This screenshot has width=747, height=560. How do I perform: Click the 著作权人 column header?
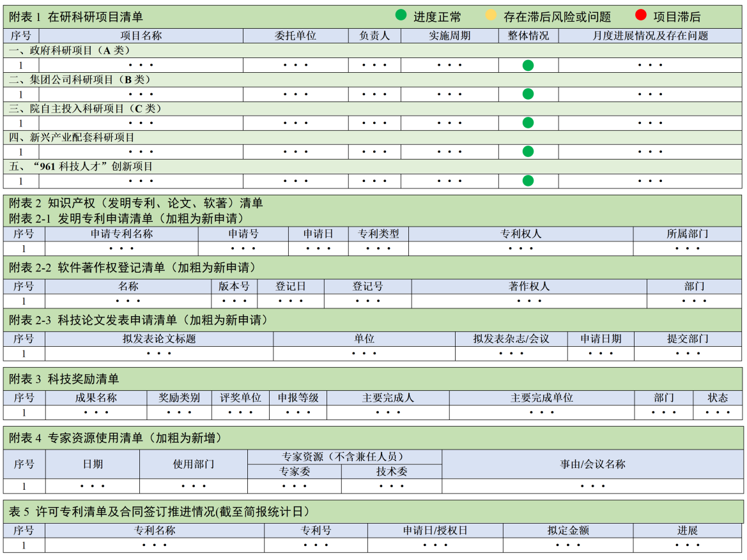point(529,286)
